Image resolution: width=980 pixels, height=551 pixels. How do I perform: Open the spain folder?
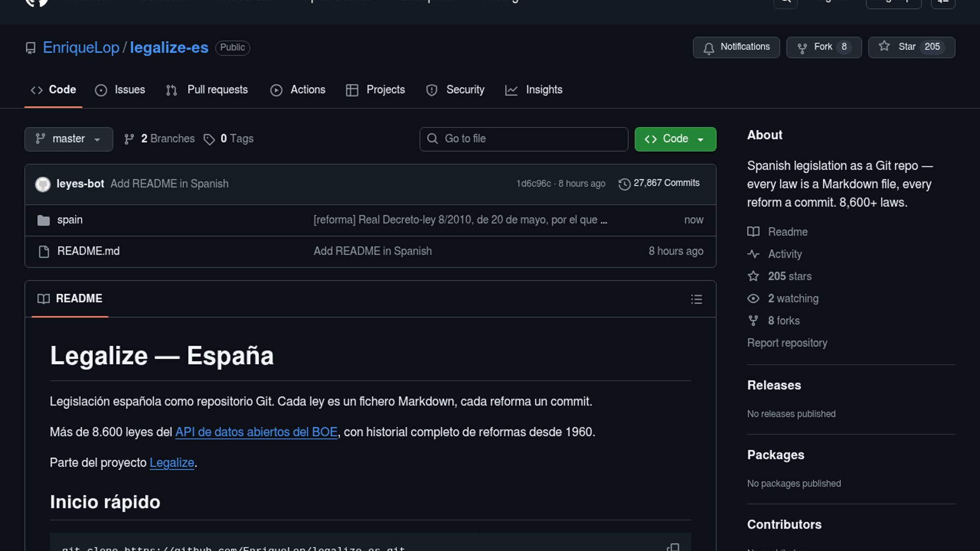click(x=70, y=220)
